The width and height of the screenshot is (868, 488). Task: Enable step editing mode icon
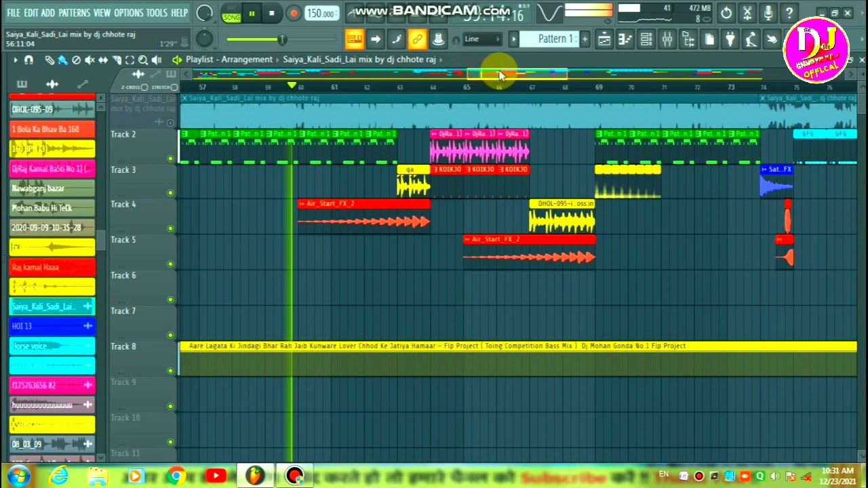pyautogui.click(x=396, y=39)
